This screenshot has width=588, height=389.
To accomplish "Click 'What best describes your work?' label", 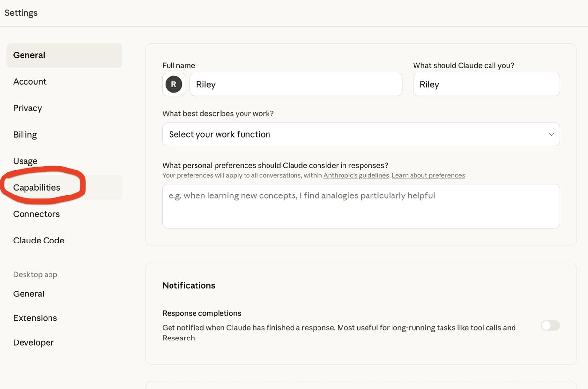I will 218,114.
